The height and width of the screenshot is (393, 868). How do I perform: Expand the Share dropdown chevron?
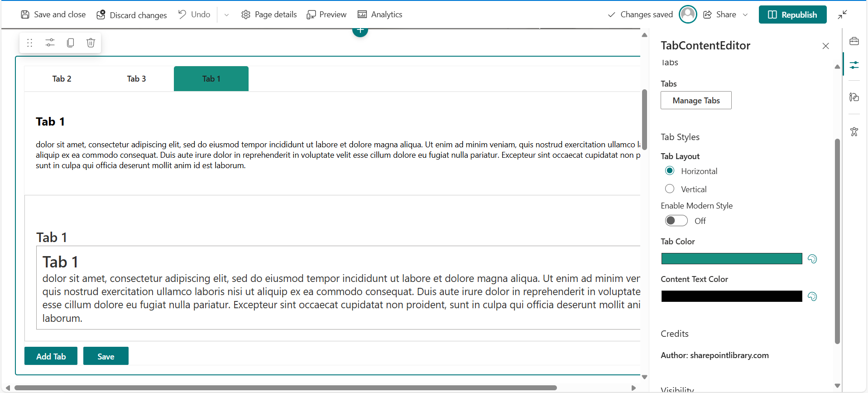click(x=745, y=15)
